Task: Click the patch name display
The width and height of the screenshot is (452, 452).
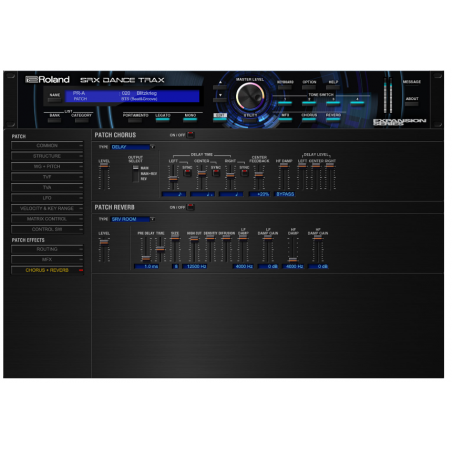Action: click(132, 96)
